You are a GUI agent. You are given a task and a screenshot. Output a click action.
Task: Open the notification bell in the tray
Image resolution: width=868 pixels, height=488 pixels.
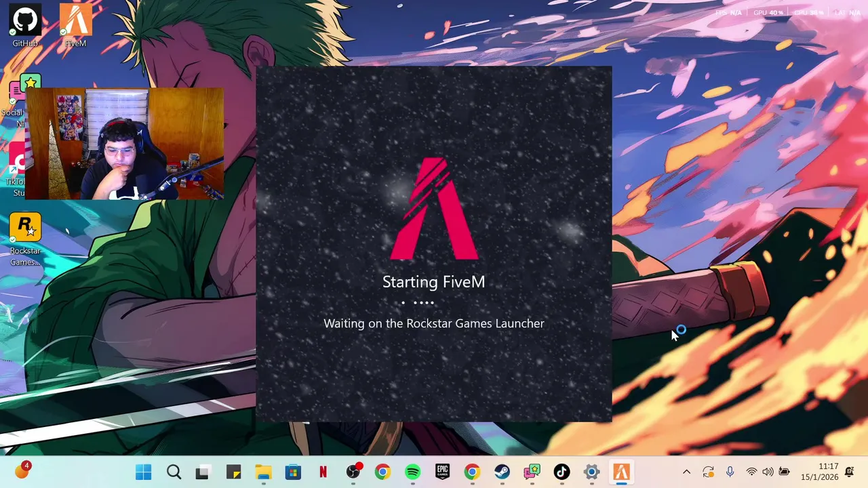[849, 472]
